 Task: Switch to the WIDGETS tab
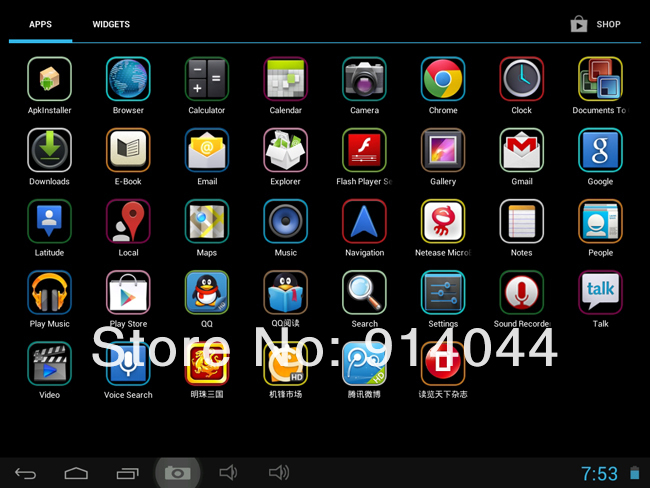click(x=111, y=24)
